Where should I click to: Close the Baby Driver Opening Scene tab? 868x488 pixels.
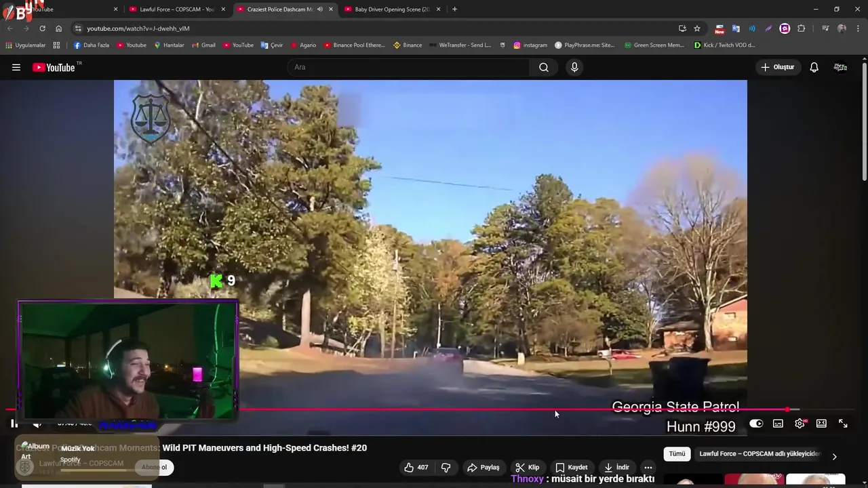[x=438, y=9]
